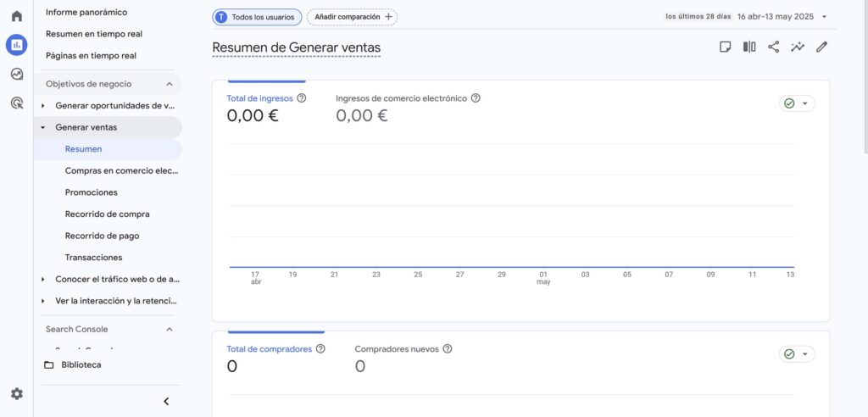Open Biblioteca in the sidebar
The image size is (868, 417).
pos(81,365)
